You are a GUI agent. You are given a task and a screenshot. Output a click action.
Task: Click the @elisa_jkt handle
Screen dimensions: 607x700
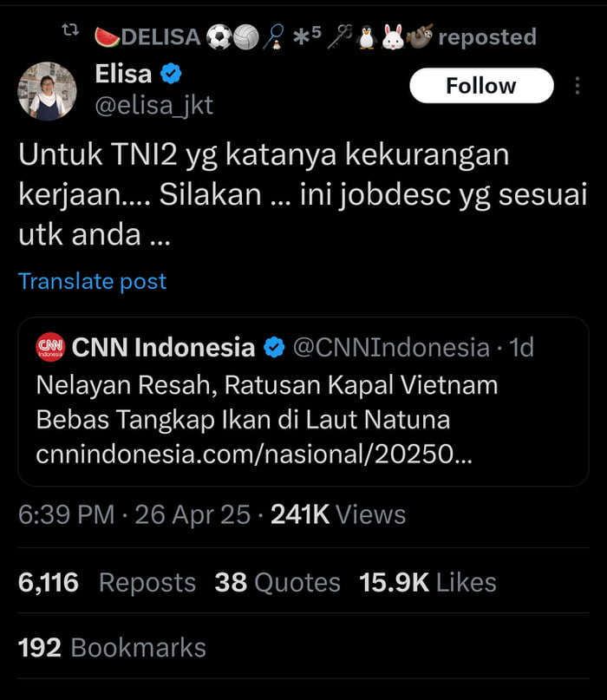[157, 105]
